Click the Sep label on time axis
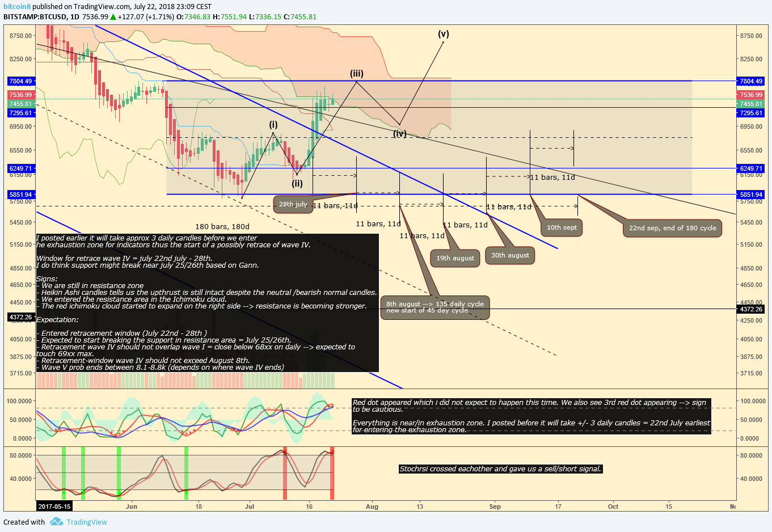The image size is (772, 532). pyautogui.click(x=495, y=506)
